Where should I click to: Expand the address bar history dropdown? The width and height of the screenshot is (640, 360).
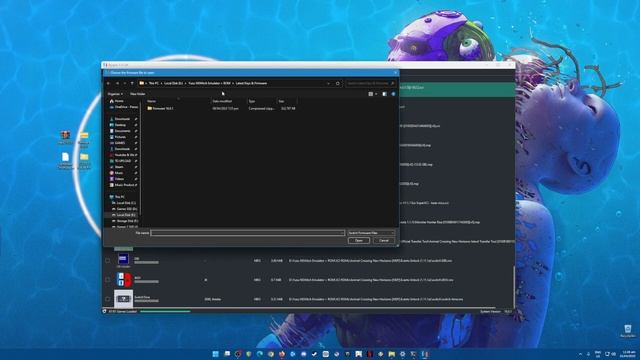(x=328, y=83)
